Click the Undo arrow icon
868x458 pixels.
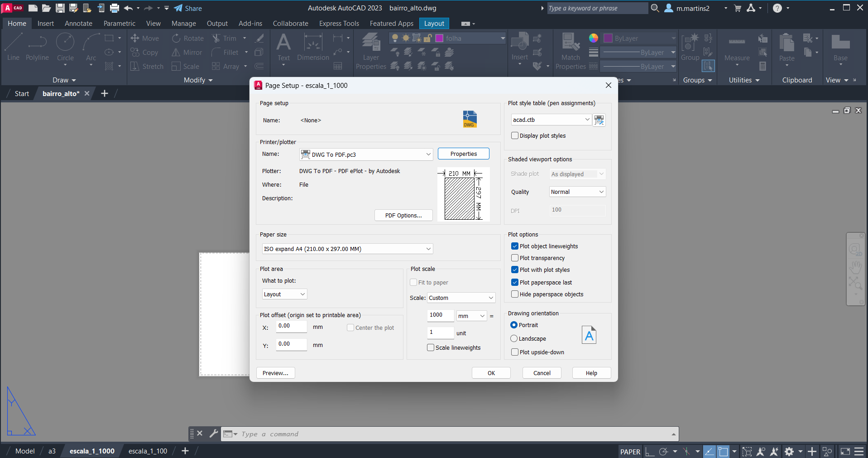pos(128,8)
